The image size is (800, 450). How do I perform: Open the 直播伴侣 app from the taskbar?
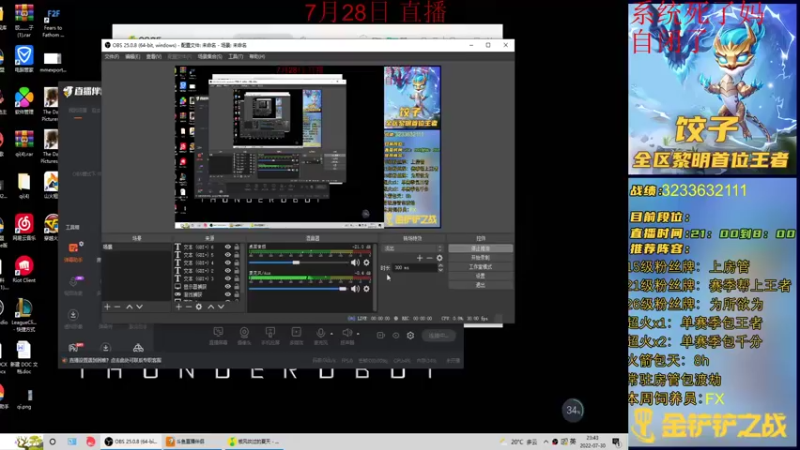tap(190, 441)
